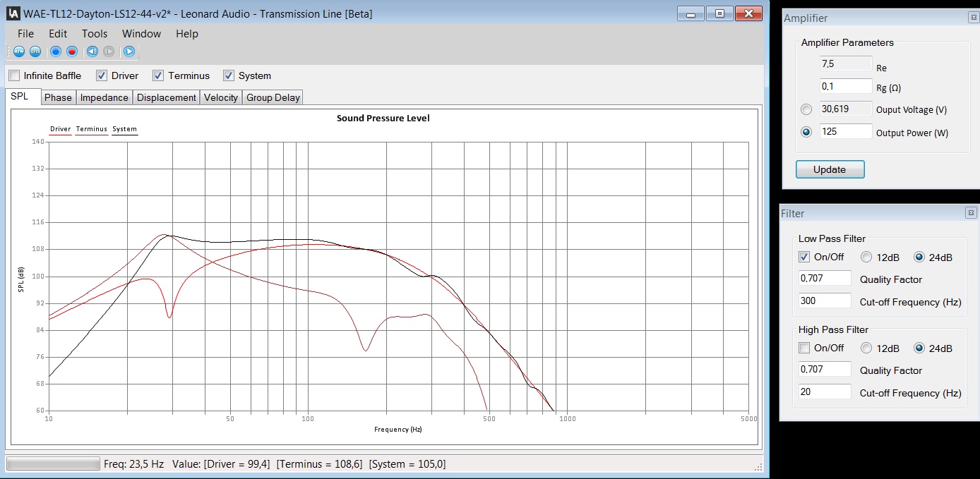
Task: Click the Sound Pressure Level chart title
Action: pos(383,118)
